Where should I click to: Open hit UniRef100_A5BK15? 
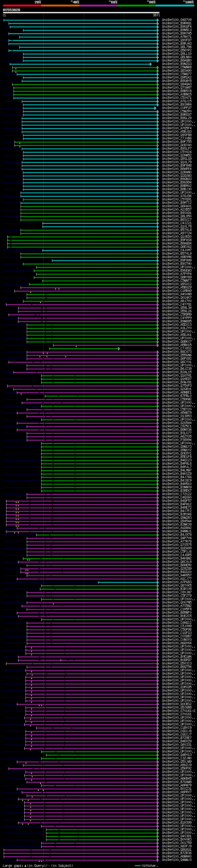177,345
